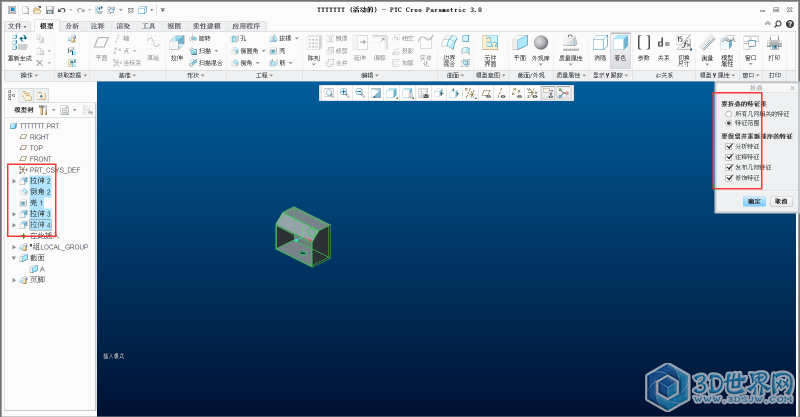Click the Undo arrow in quick access toolbar

tap(62, 10)
